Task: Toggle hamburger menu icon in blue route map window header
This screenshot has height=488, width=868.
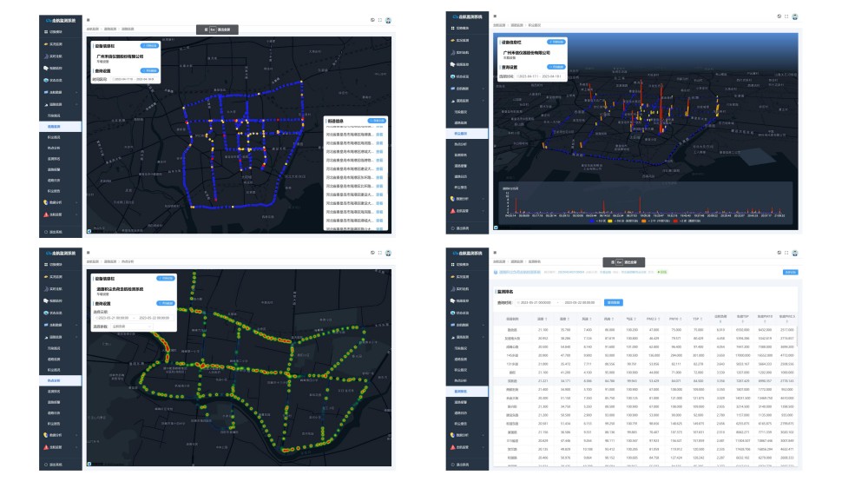Action: (89, 20)
